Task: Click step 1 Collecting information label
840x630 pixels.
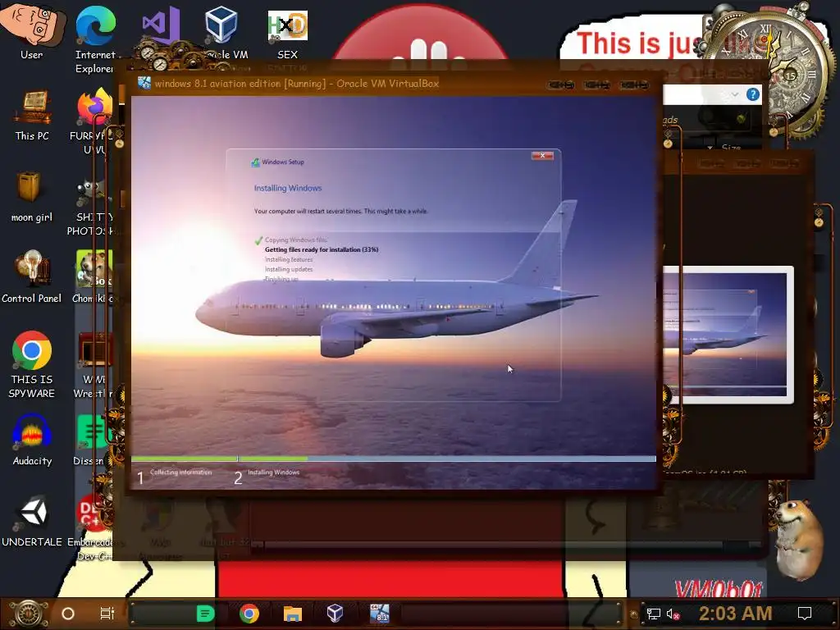Action: pos(180,472)
